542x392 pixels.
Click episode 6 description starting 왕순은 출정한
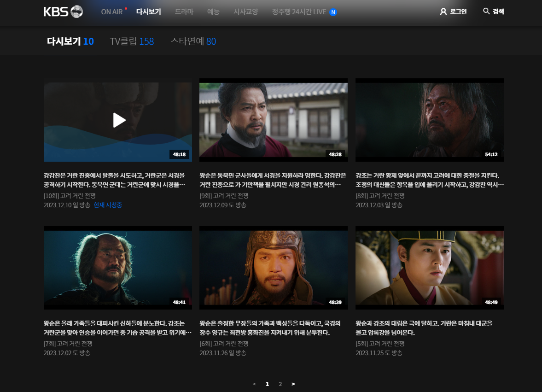(270, 328)
